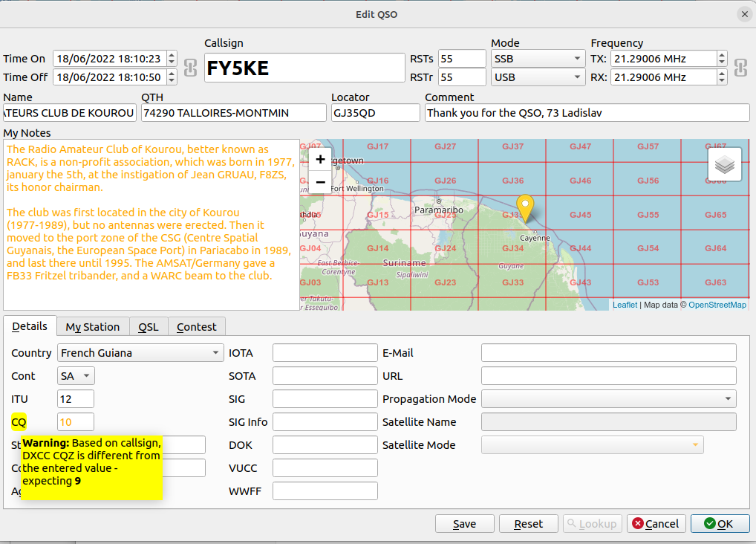Click the E-Mail input field
Image resolution: width=756 pixels, height=544 pixels.
608,353
